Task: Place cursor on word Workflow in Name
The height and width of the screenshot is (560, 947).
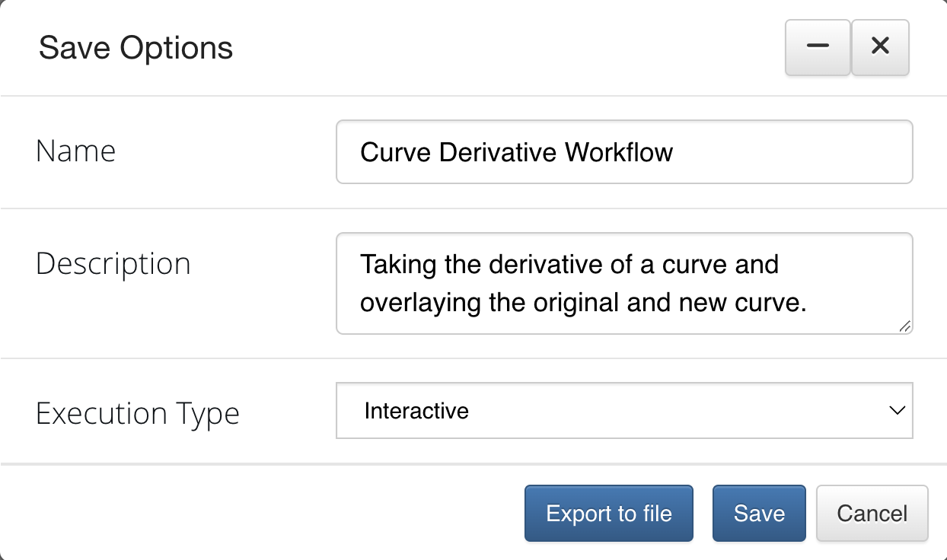Action: 618,152
